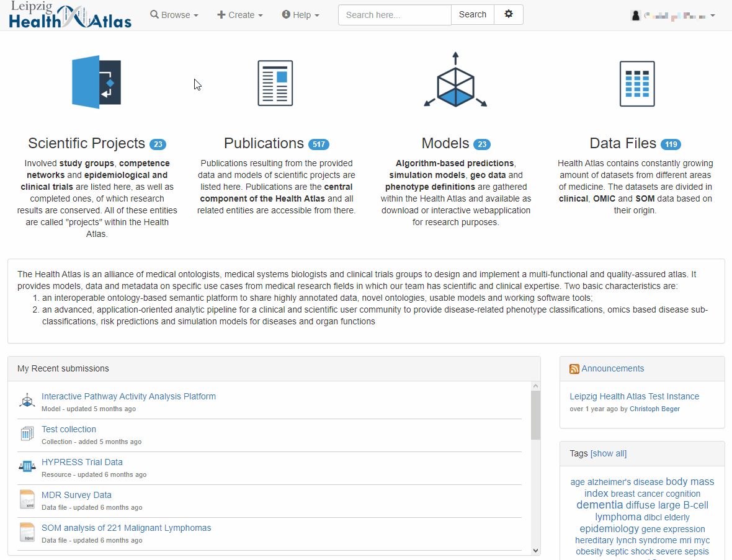Click the 'show all' tags link

(x=609, y=453)
